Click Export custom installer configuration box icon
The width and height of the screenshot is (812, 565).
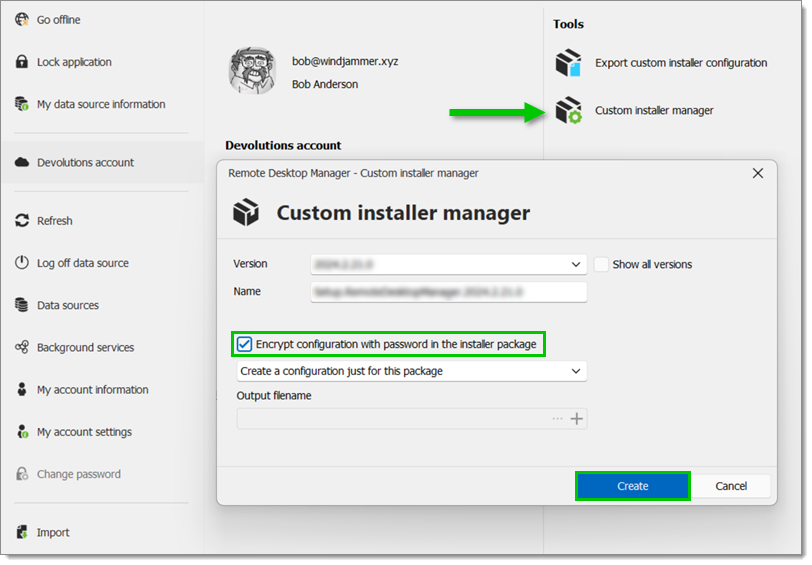click(x=568, y=63)
